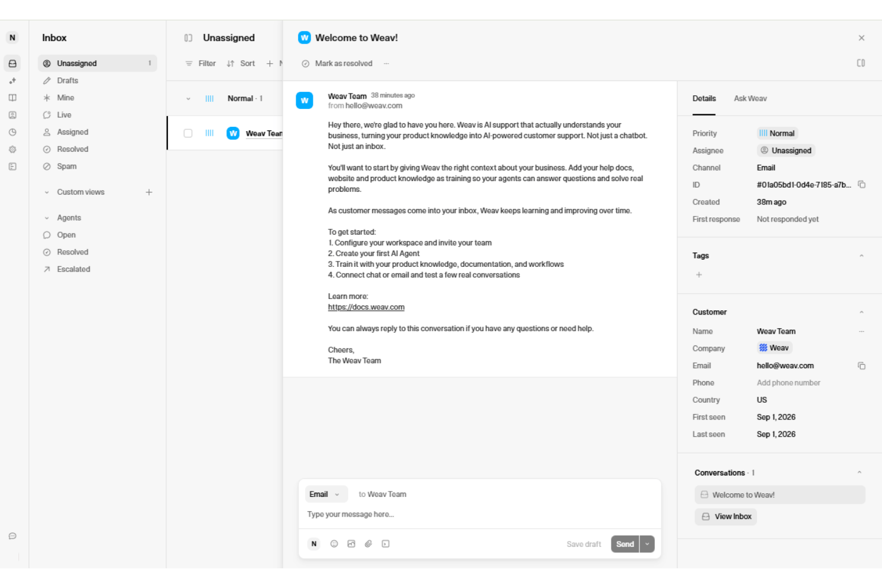
Task: Switch to the Ask Weav tab
Action: coord(750,98)
